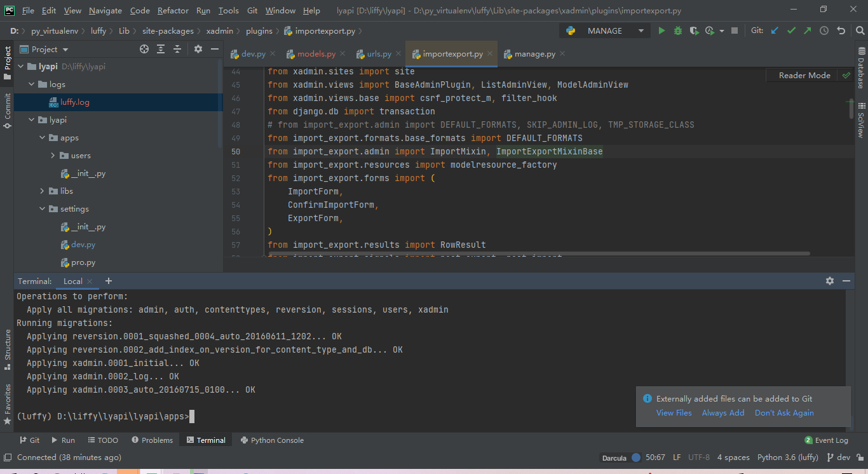Collapse the inner lyapi folder
The width and height of the screenshot is (868, 474).
31,119
